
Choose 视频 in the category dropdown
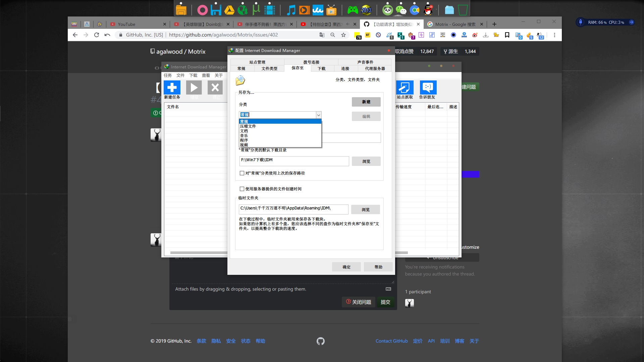tap(280, 145)
